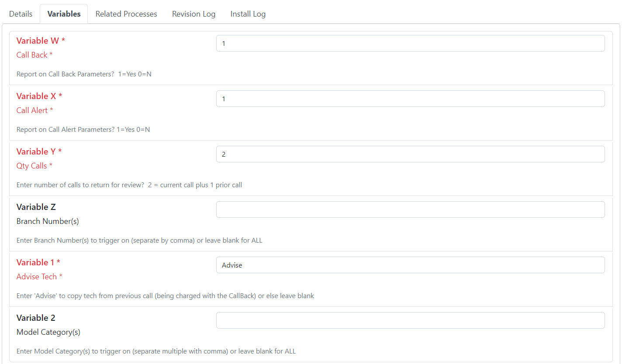Click the 'Variable Y *' heading
622x364 pixels.
tap(39, 151)
